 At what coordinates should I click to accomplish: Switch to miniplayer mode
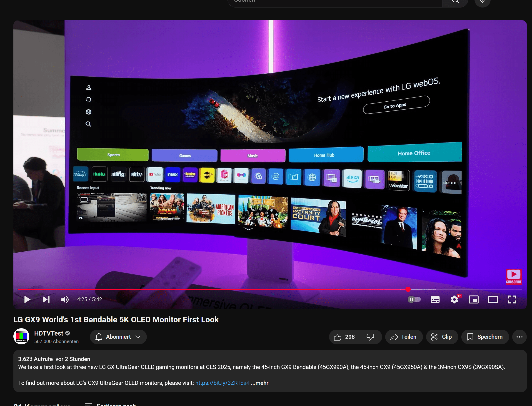pos(474,299)
